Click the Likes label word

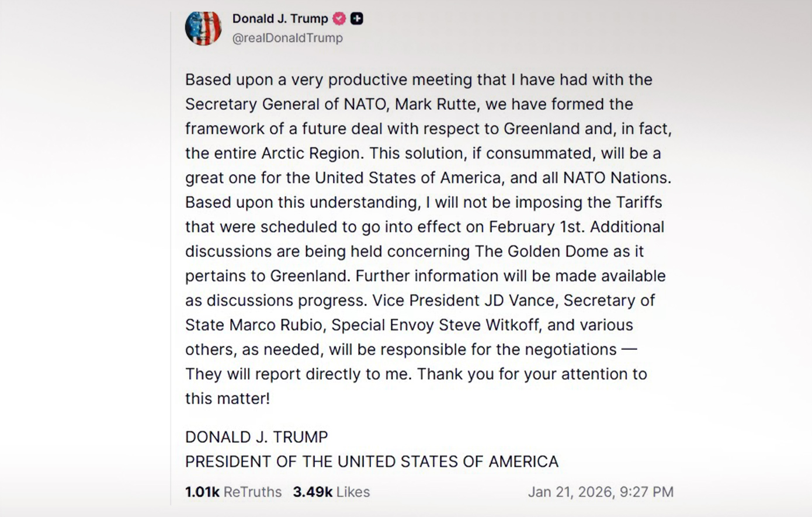[x=353, y=492]
